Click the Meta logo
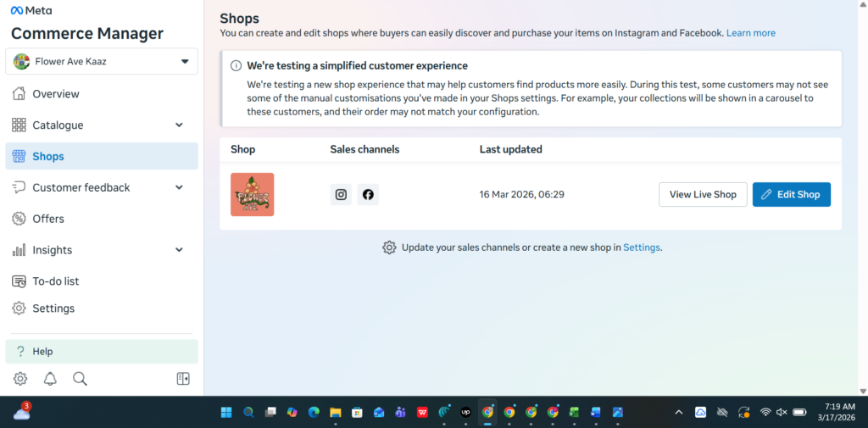This screenshot has height=428, width=868. (31, 10)
